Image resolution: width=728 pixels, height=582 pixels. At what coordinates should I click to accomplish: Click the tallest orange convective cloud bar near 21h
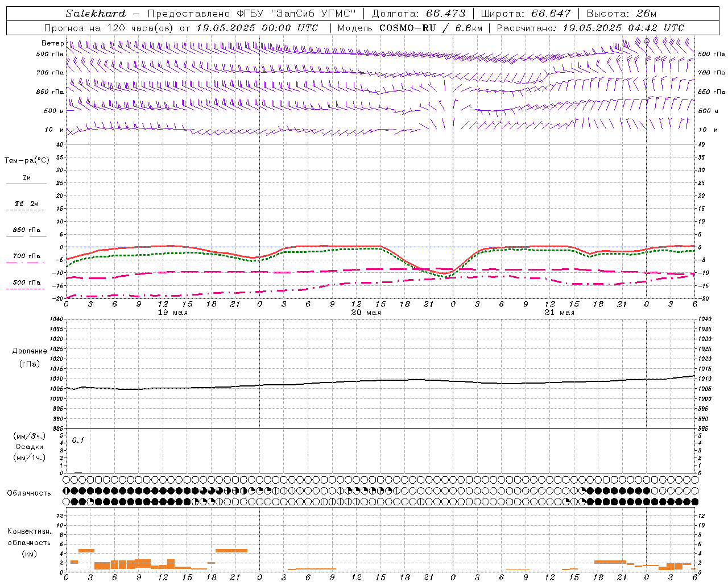tap(231, 551)
